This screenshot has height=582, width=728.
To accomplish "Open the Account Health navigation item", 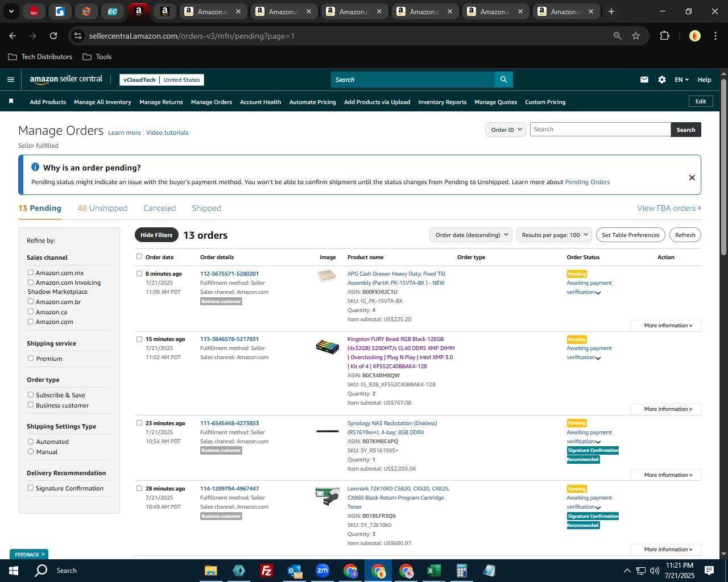I will point(260,102).
